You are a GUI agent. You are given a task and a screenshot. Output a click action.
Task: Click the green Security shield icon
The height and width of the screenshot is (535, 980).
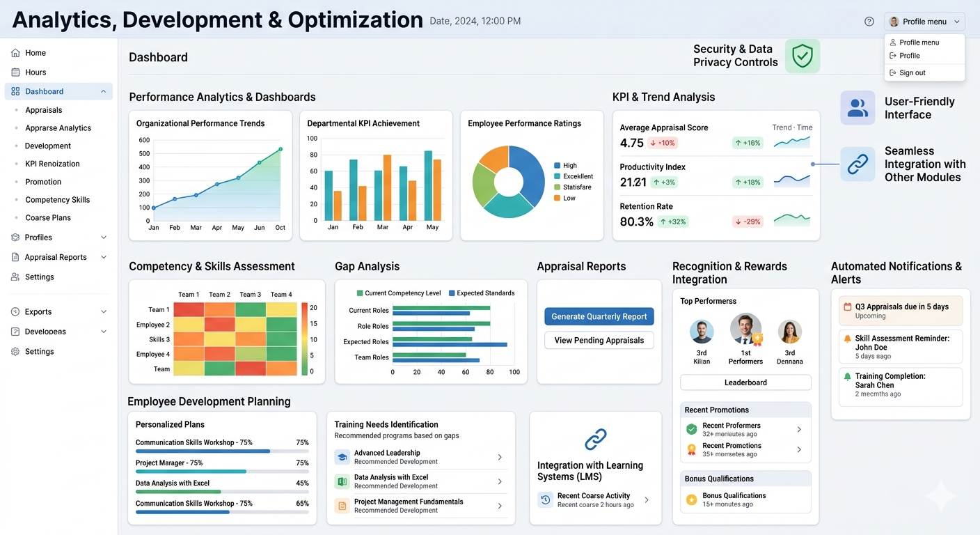(803, 56)
